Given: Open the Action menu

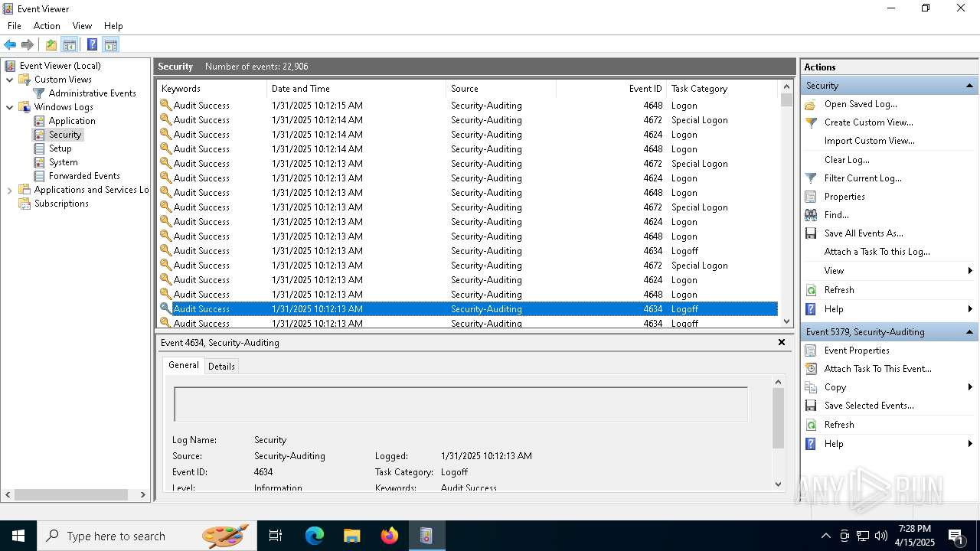Looking at the screenshot, I should [x=47, y=26].
